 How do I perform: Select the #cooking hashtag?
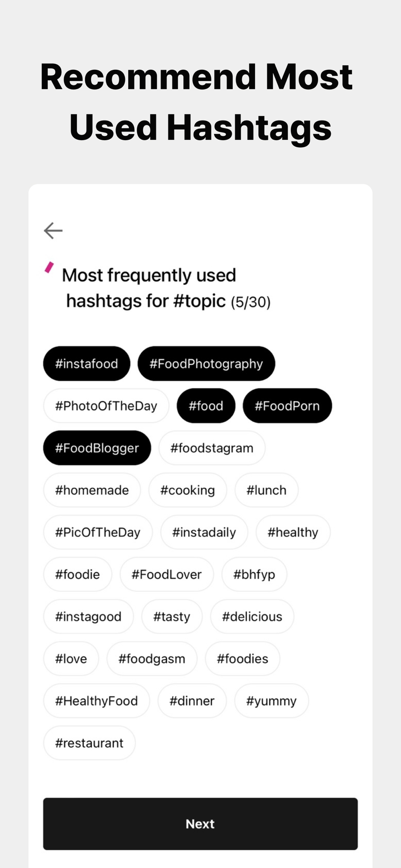click(x=187, y=490)
